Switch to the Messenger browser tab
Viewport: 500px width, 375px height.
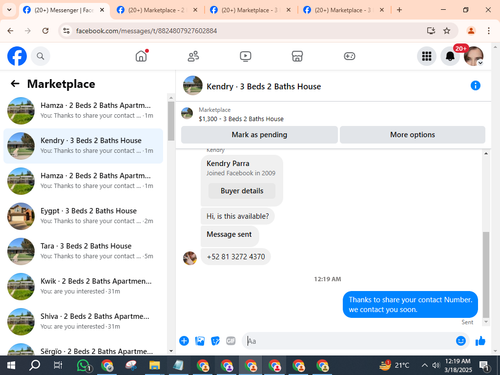(63, 10)
